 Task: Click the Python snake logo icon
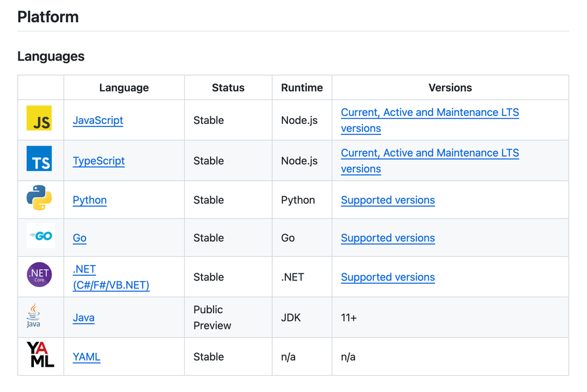click(x=39, y=199)
